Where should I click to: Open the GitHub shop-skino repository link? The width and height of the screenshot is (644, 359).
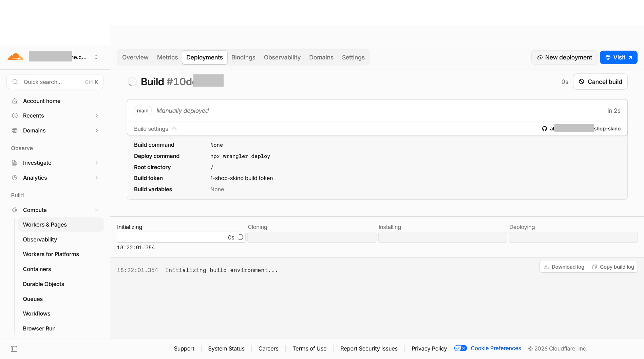[581, 129]
